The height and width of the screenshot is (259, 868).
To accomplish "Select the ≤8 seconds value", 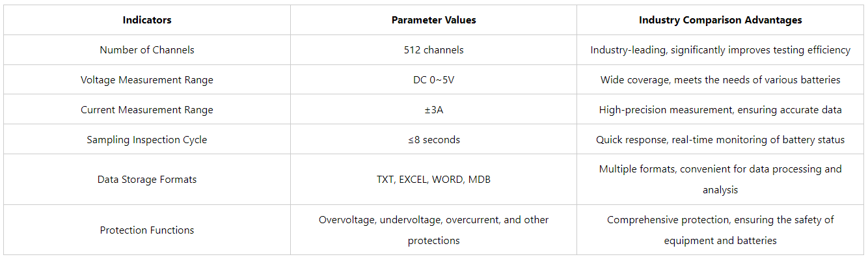I will [x=433, y=140].
